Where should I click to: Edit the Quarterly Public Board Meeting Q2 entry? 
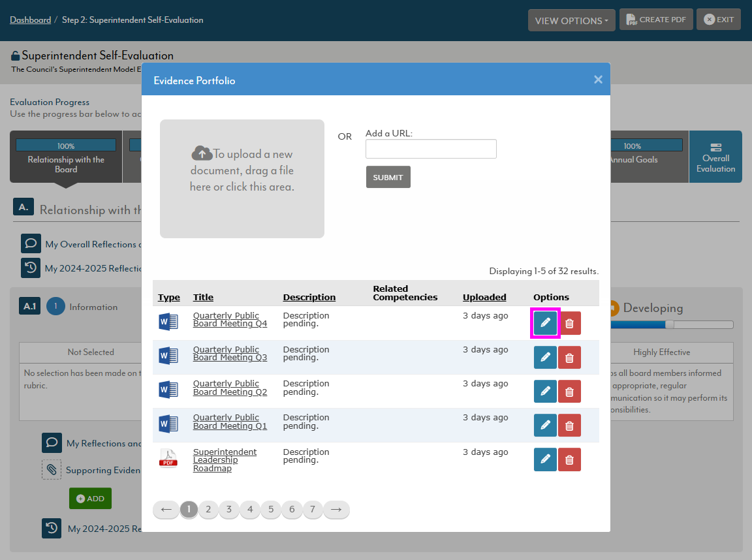click(x=545, y=392)
